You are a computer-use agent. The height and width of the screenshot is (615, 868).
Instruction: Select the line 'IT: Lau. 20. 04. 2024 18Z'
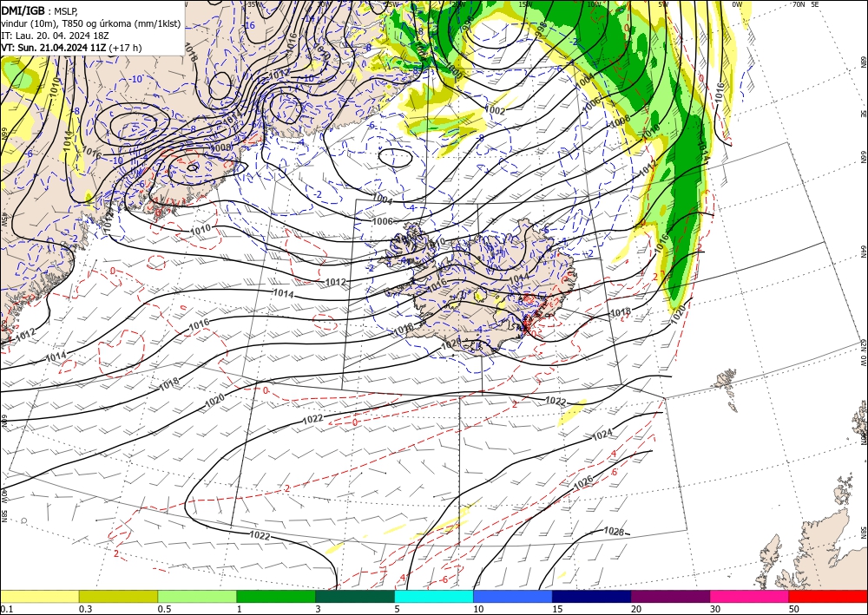tap(55, 36)
